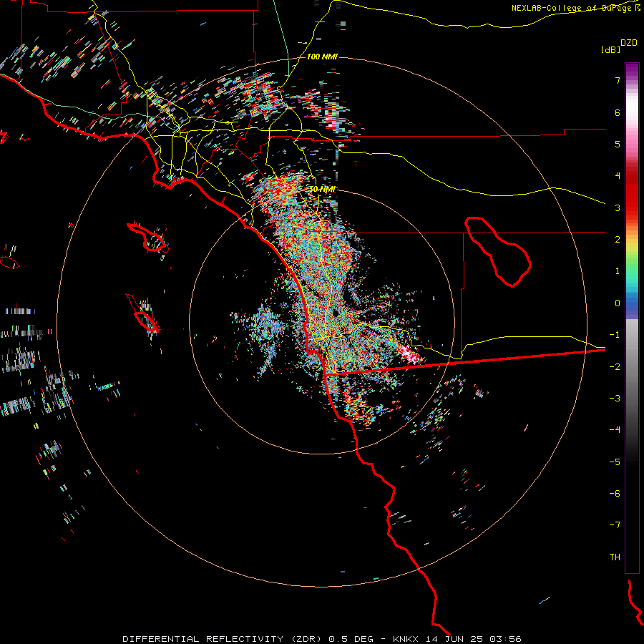This screenshot has width=644, height=644.
Task: Click the 03:56 time stamp
Action: pyautogui.click(x=506, y=639)
